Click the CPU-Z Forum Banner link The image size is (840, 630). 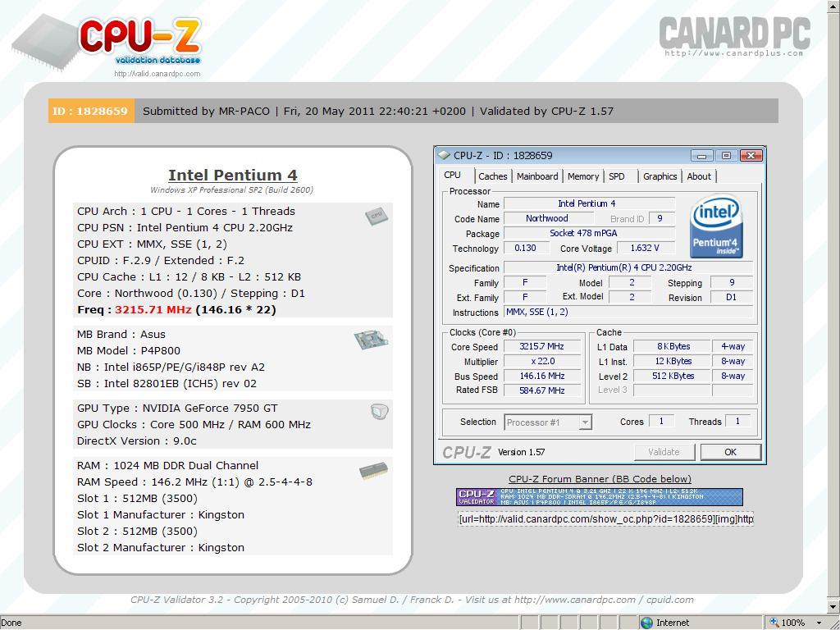click(x=600, y=479)
